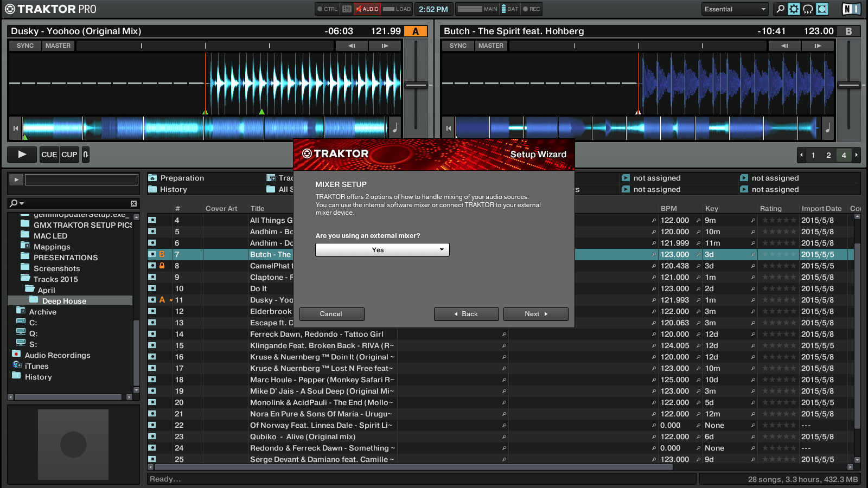This screenshot has width=868, height=488.
Task: Enable Cruise mode in the header
Action: (x=809, y=9)
